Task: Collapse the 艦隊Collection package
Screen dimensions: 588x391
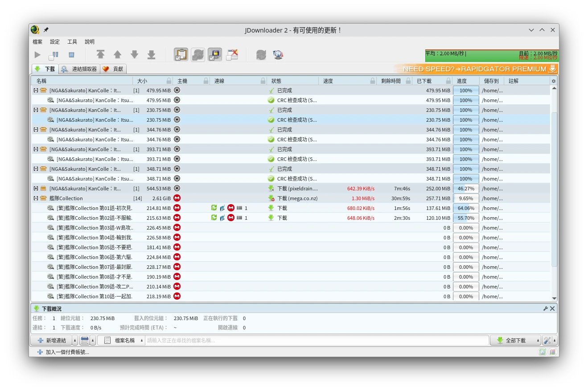Action: 36,198
